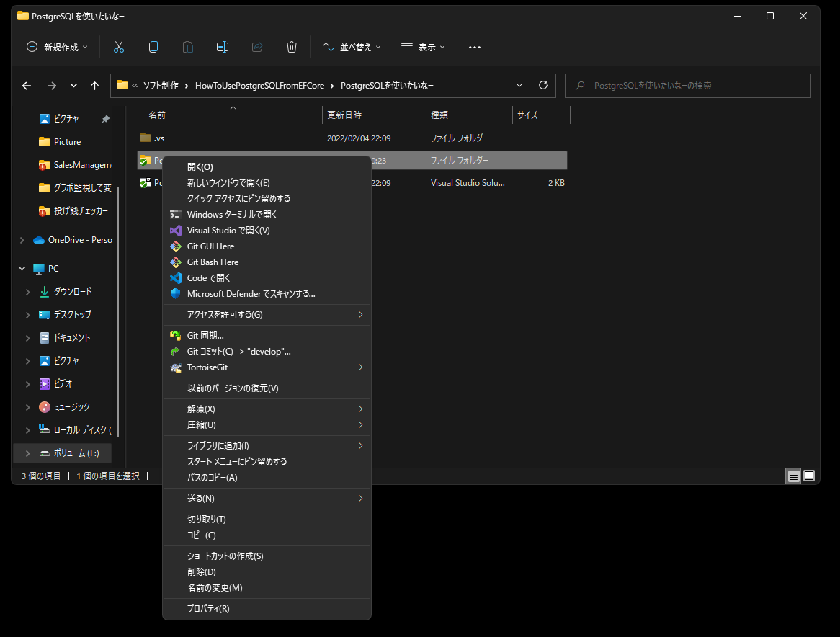Click the Rename icon in toolbar
Screen dimensions: 840x637
223,47
